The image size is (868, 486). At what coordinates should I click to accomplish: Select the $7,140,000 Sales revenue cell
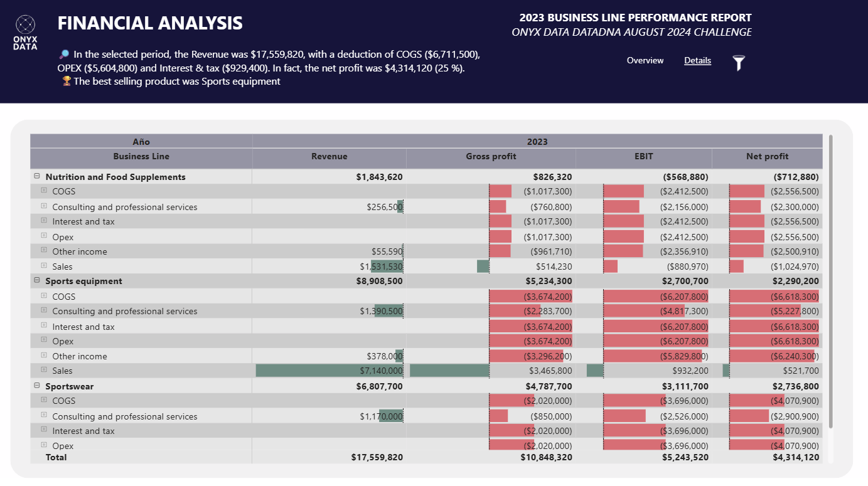[x=330, y=371]
